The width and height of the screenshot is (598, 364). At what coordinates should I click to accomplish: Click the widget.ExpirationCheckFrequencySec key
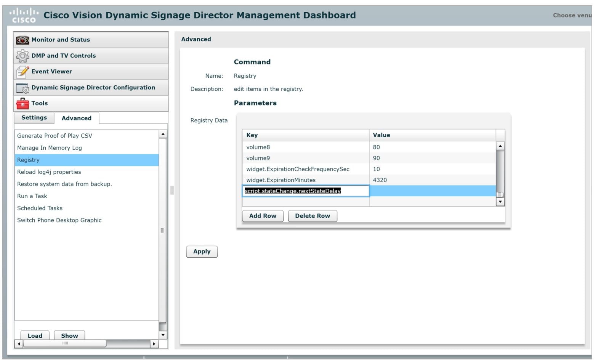(306, 169)
